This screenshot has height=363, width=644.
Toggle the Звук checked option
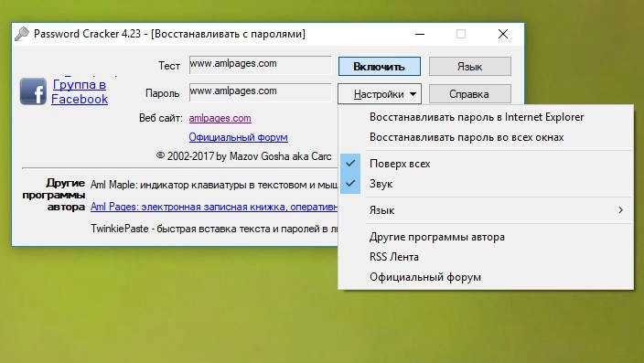click(486, 184)
